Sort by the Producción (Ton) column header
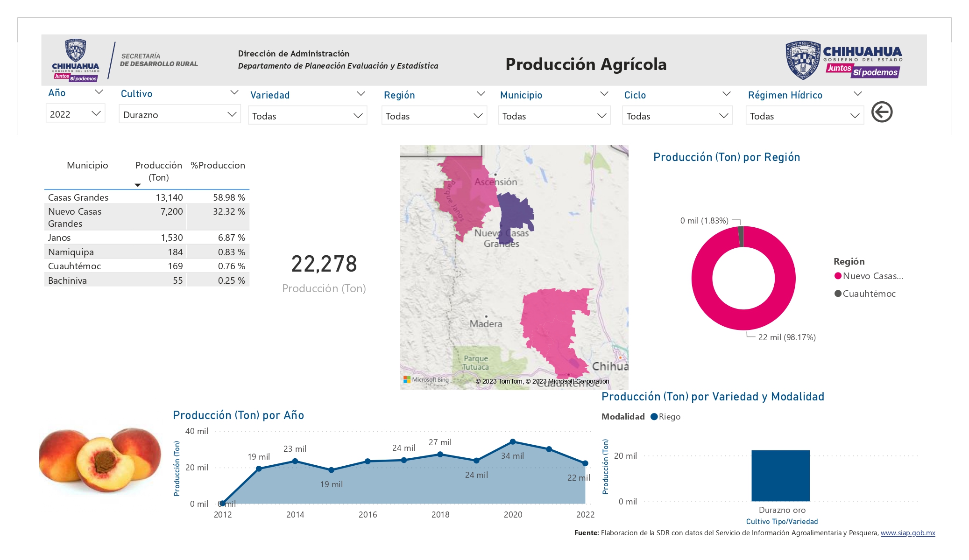 click(x=159, y=171)
